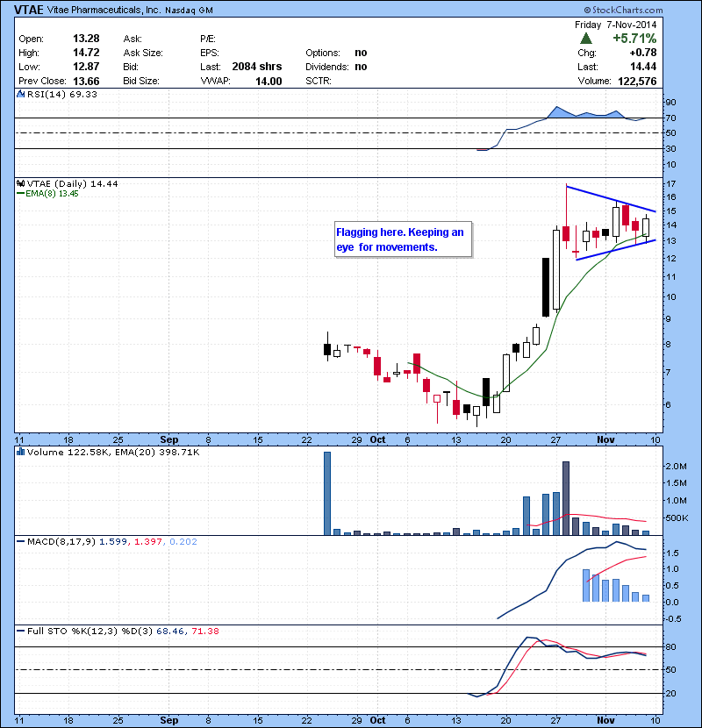Click the green up-arrow triangle beside +5.71%
Screen dimensions: 702x728
(x=586, y=38)
